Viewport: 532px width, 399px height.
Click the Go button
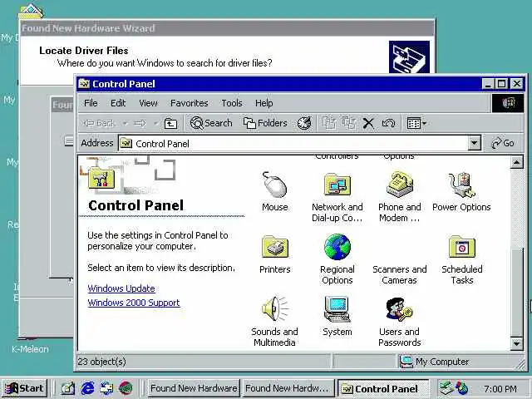503,143
